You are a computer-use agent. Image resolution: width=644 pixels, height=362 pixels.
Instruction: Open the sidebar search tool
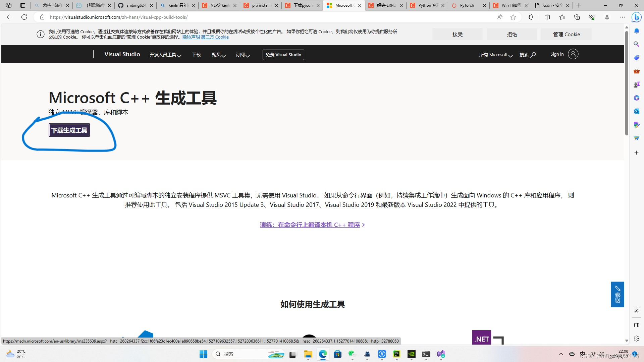pyautogui.click(x=636, y=44)
